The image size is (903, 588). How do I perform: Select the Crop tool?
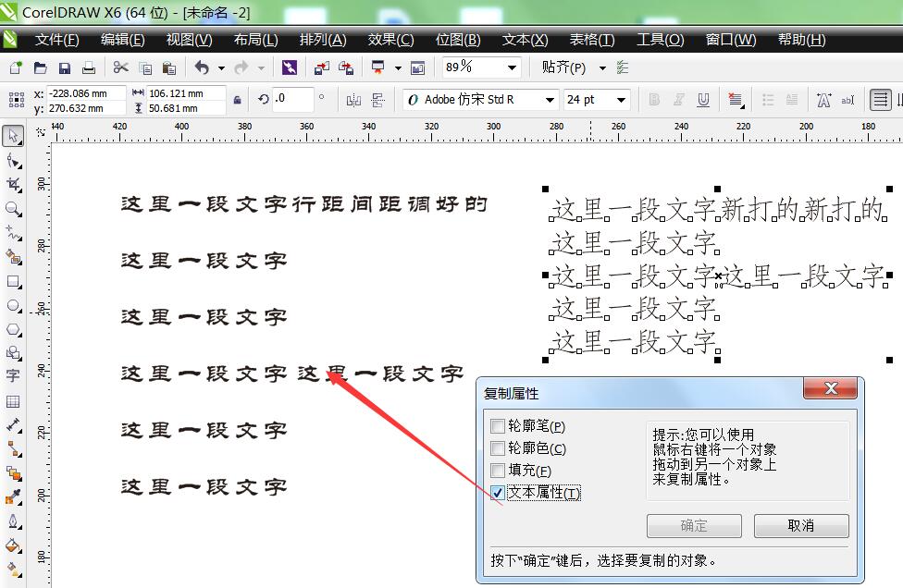[13, 185]
